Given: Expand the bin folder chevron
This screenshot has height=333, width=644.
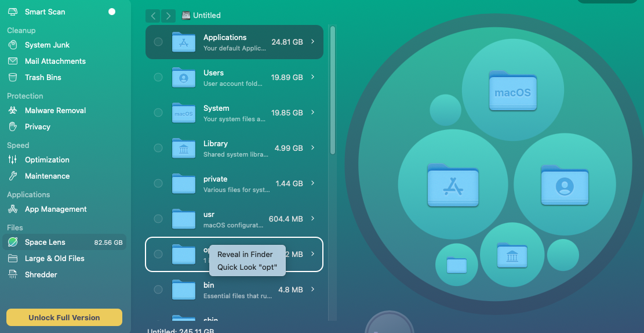Looking at the screenshot, I should pyautogui.click(x=313, y=289).
